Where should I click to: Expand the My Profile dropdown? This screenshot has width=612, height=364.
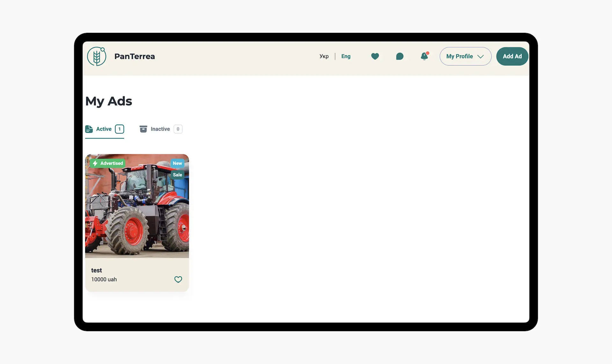(x=460, y=56)
